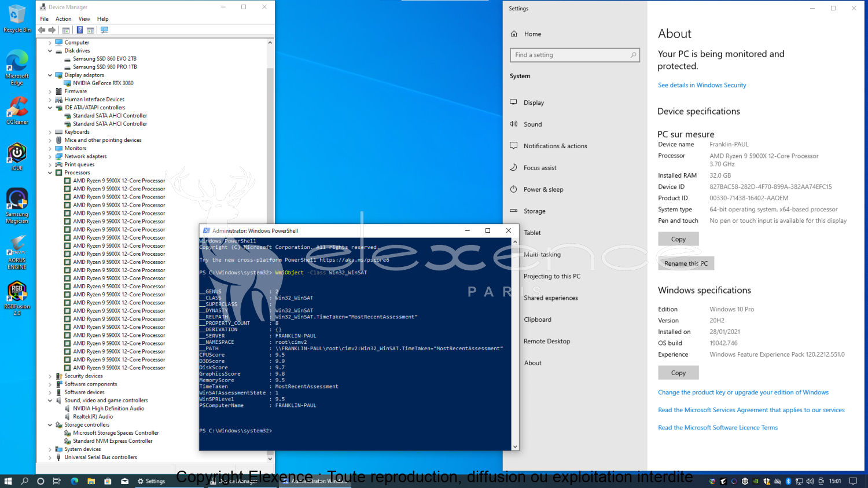868x488 pixels.
Task: Select Standard NVM Express Controller item
Action: coord(113,441)
